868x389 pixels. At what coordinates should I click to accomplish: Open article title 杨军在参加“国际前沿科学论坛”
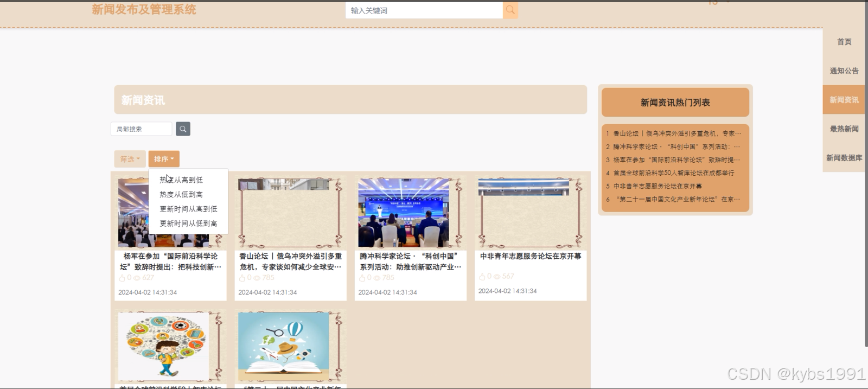pyautogui.click(x=170, y=262)
